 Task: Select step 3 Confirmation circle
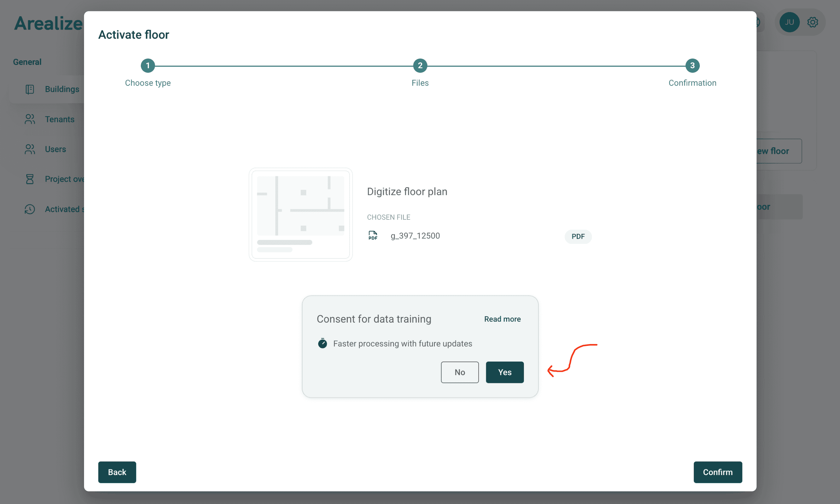(x=692, y=65)
